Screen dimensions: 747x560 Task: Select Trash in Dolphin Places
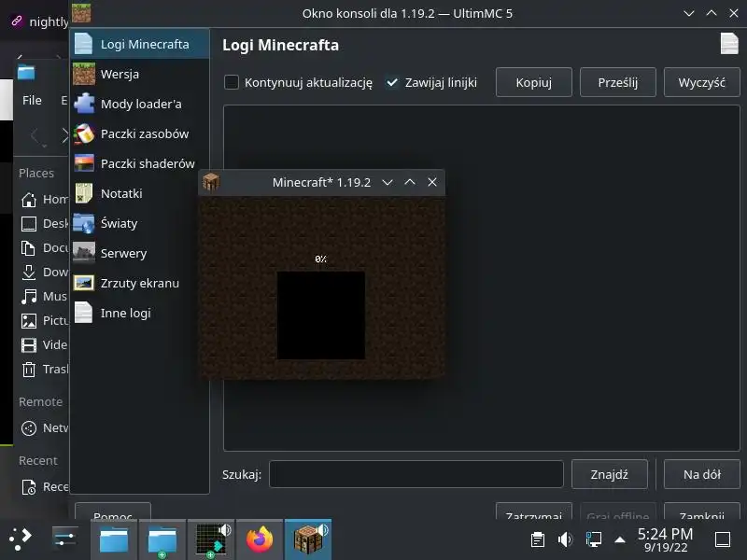[x=45, y=369]
